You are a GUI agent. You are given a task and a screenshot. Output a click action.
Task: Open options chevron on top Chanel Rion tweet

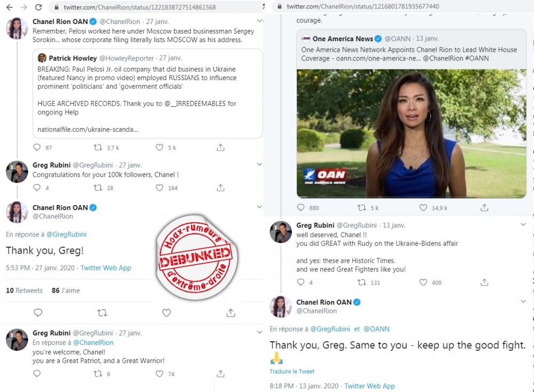pyautogui.click(x=260, y=21)
